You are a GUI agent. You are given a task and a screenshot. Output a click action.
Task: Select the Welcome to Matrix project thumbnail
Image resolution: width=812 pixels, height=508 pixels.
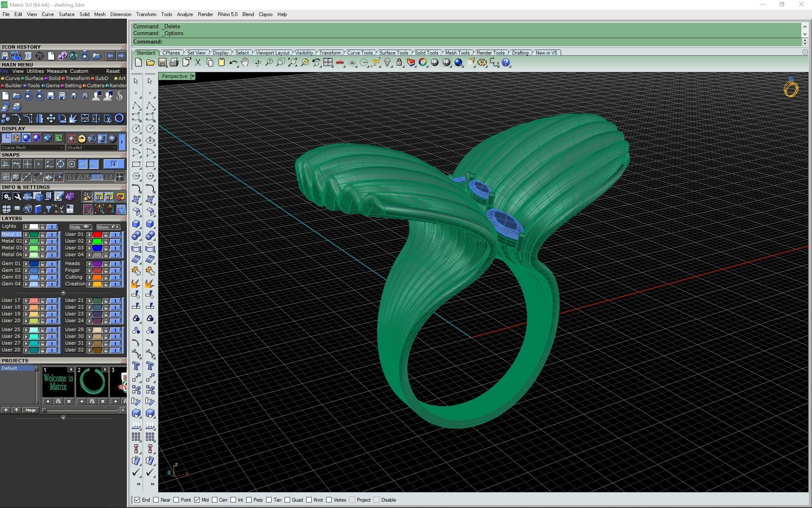point(58,383)
